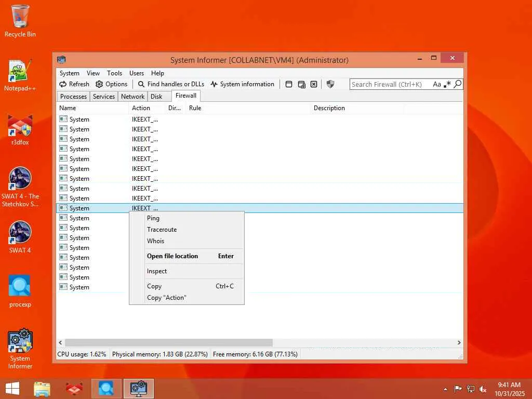Select the last System row in list

coord(260,287)
